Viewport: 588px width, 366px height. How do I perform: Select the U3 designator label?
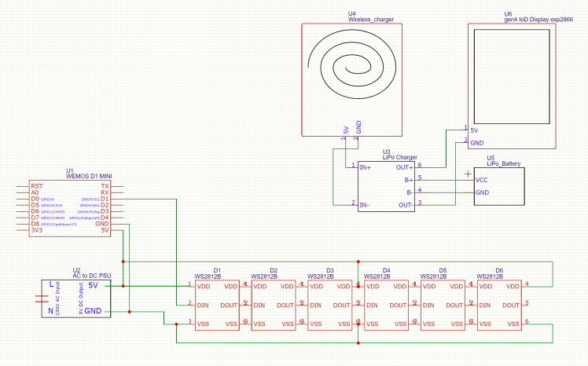[x=386, y=152]
